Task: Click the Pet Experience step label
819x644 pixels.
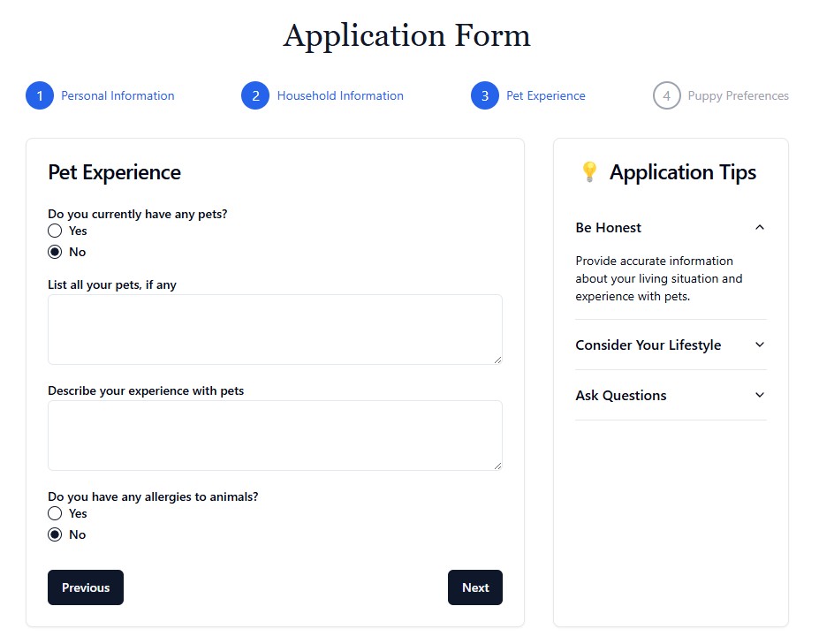Action: tap(545, 96)
